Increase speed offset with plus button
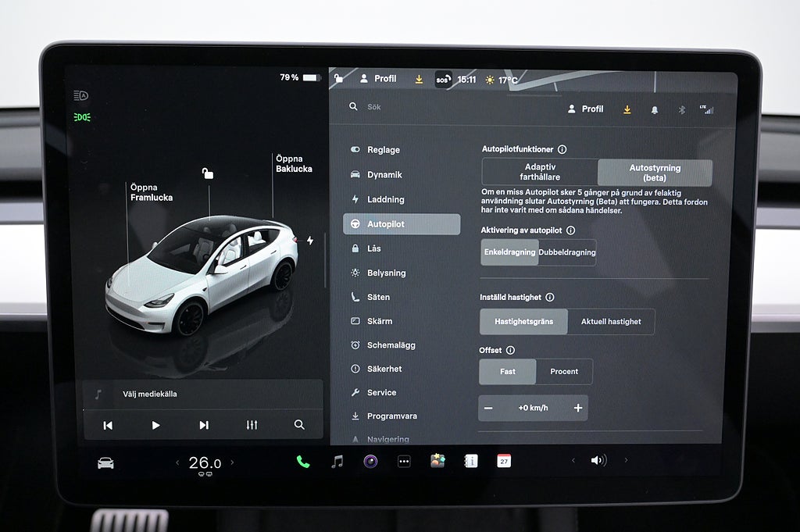 (578, 408)
